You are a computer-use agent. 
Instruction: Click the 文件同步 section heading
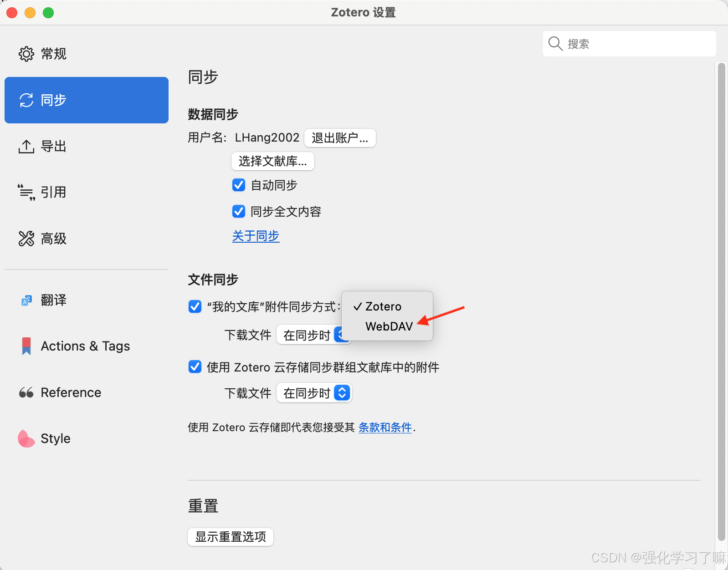[x=213, y=280]
